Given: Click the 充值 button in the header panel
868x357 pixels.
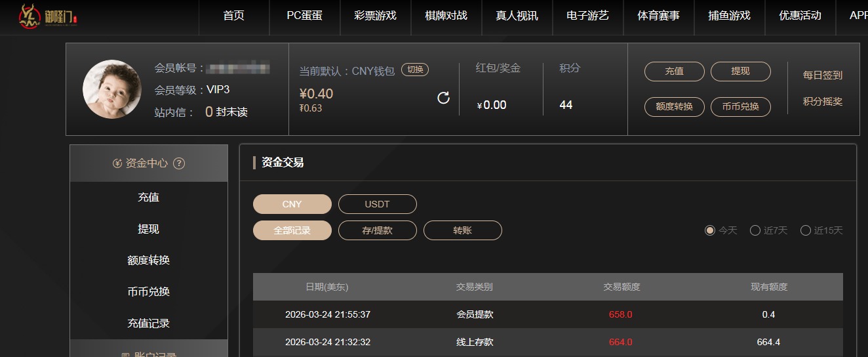Looking at the screenshot, I should click(675, 72).
